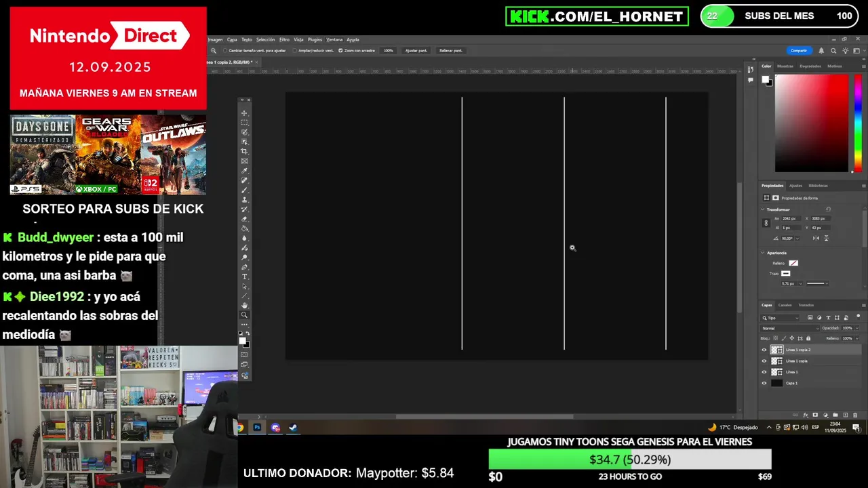The height and width of the screenshot is (488, 868).
Task: Lock all layer lock icon
Action: click(x=808, y=338)
